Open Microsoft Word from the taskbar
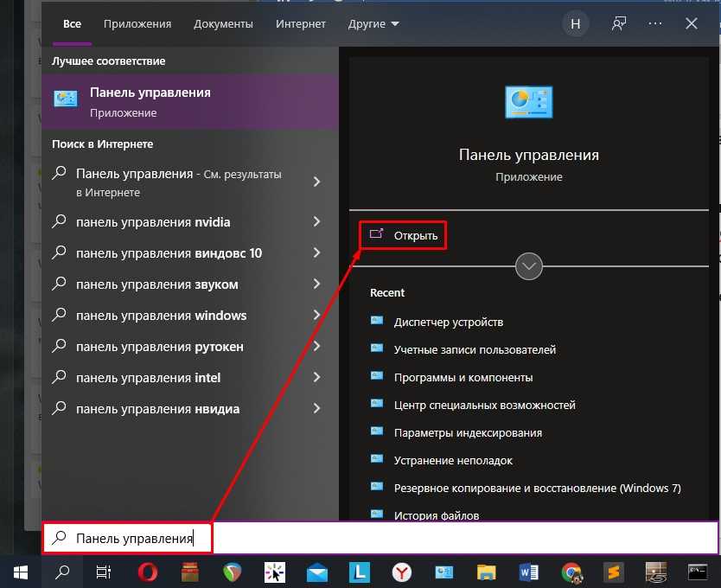Viewport: 721px width, 588px height. (528, 572)
